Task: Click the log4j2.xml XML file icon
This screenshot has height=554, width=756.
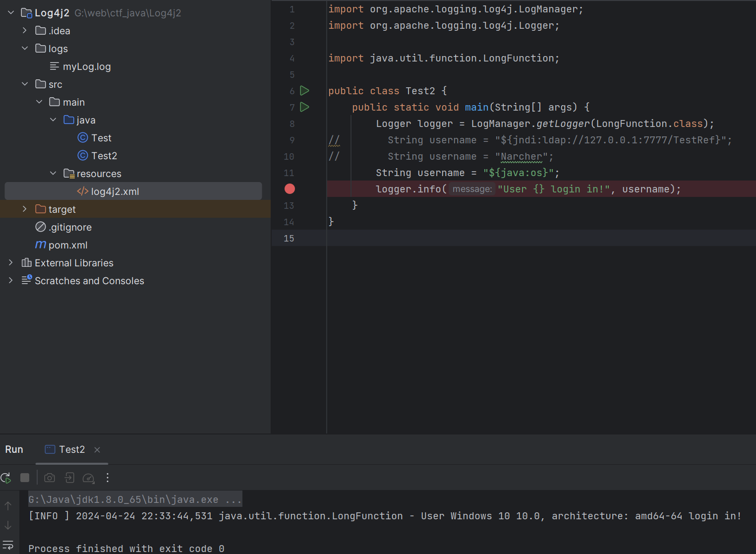Action: [82, 191]
